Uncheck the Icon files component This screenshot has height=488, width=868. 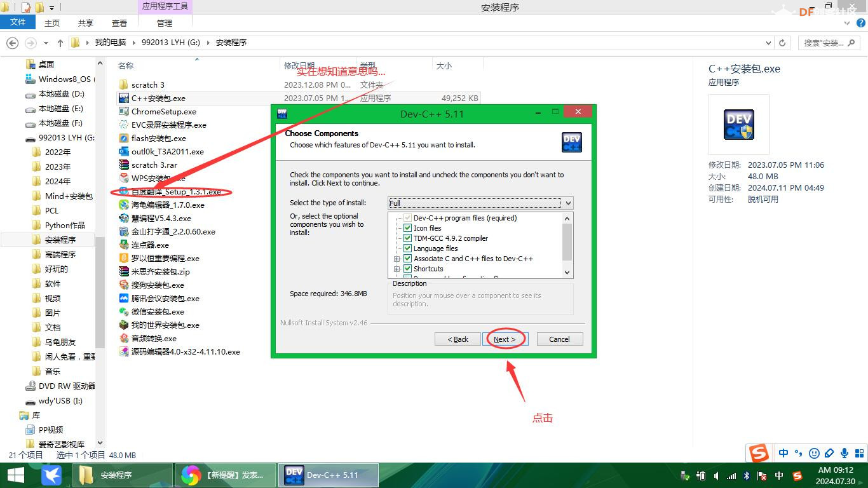pyautogui.click(x=408, y=228)
